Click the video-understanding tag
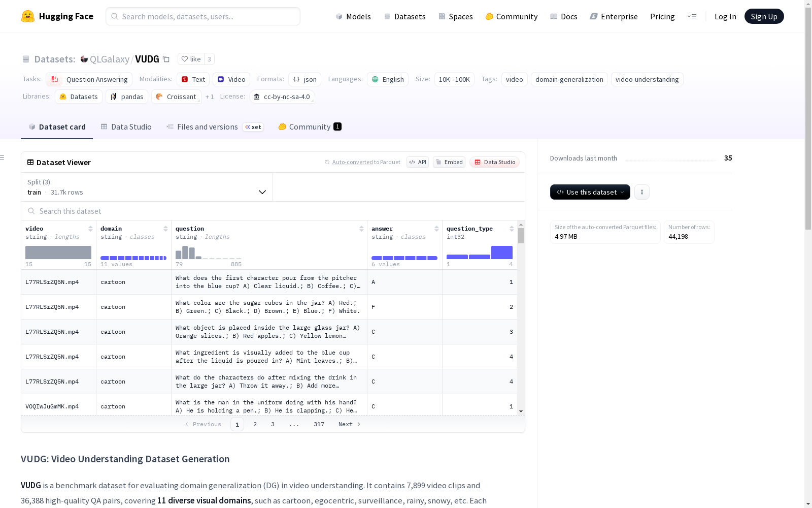This screenshot has height=508, width=812. click(x=647, y=79)
